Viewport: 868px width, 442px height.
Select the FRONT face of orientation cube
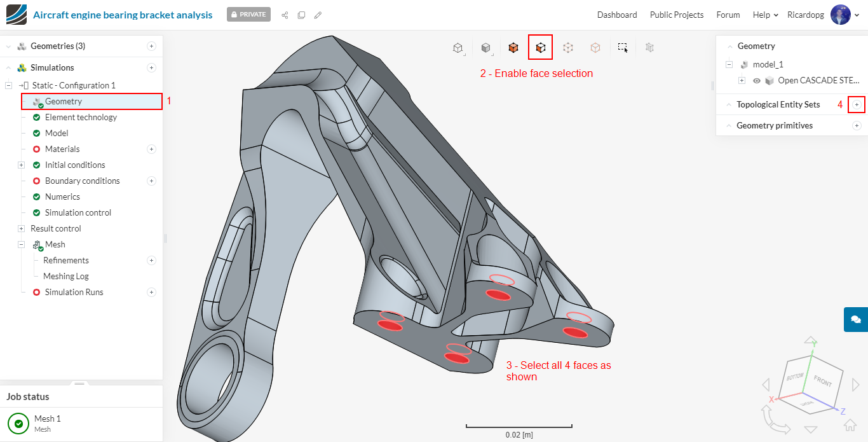pos(822,381)
